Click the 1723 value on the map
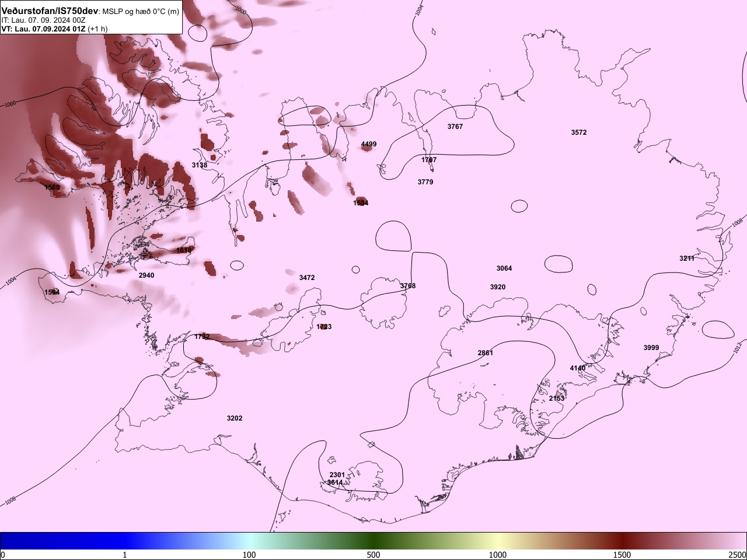747x560 pixels. tap(324, 327)
